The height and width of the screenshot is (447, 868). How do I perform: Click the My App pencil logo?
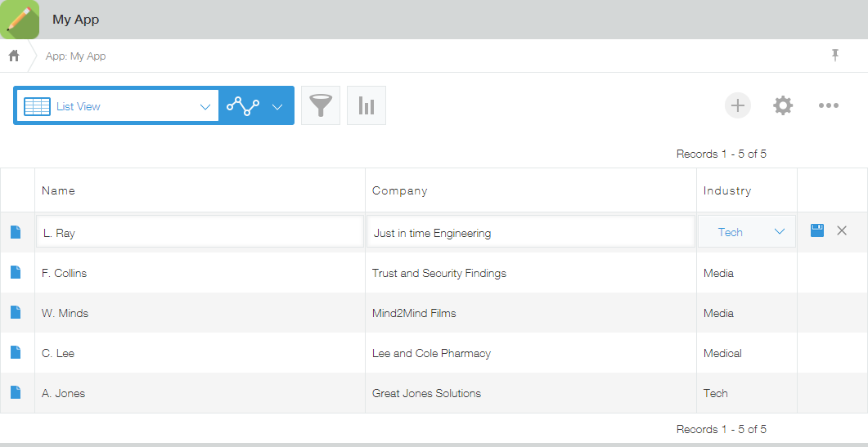coord(20,20)
